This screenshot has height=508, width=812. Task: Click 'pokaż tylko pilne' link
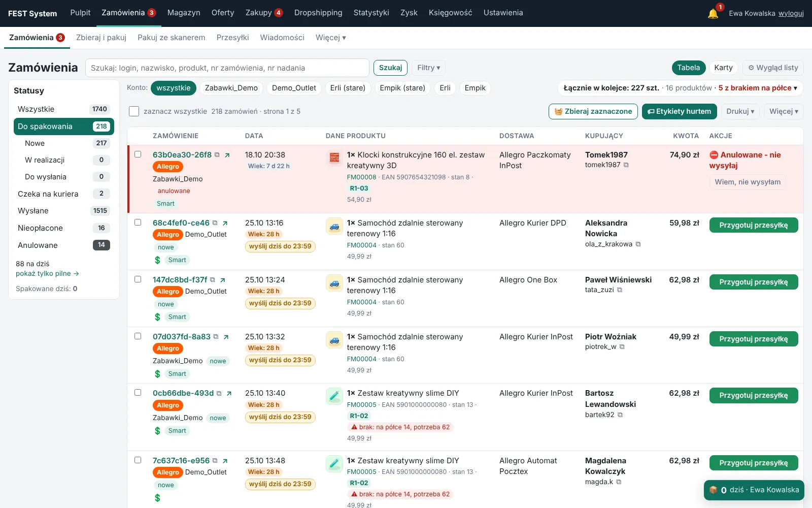[x=47, y=273]
